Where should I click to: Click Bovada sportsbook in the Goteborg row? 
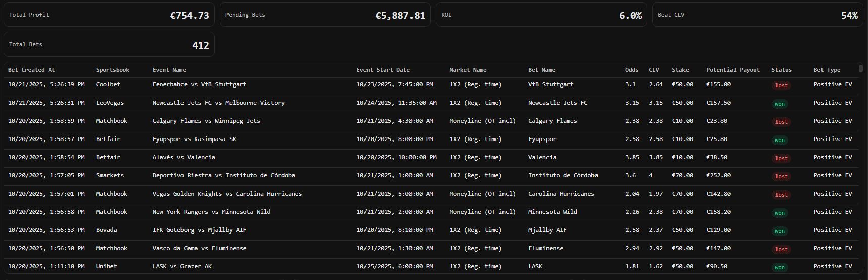(x=106, y=230)
